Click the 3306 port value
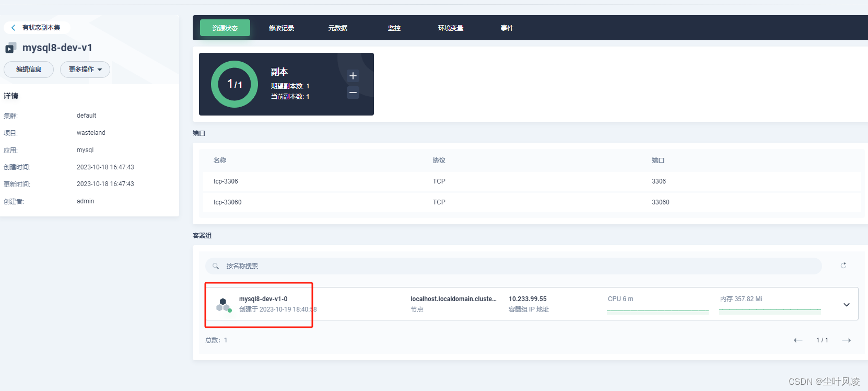This screenshot has width=868, height=391. click(x=659, y=181)
